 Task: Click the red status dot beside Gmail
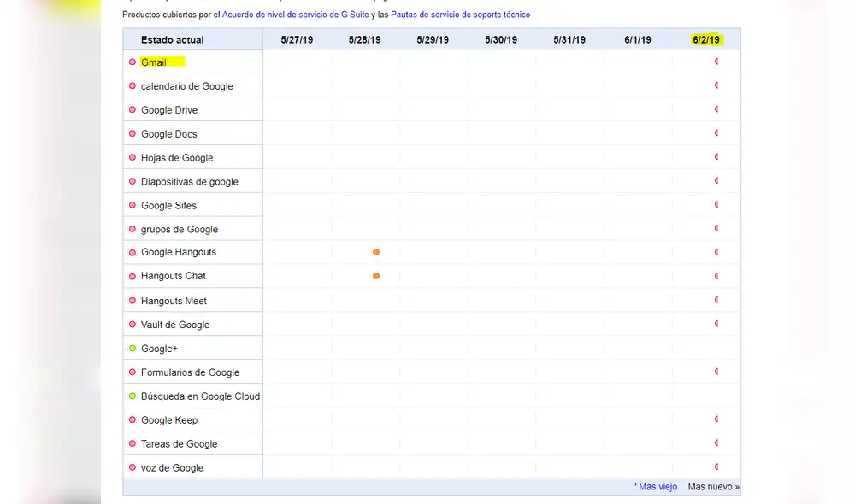click(x=133, y=62)
